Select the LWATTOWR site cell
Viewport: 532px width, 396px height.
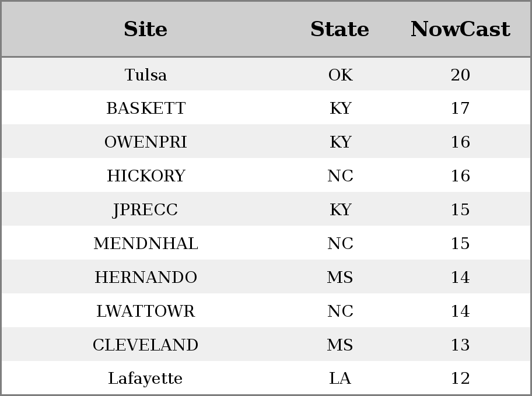[146, 311]
